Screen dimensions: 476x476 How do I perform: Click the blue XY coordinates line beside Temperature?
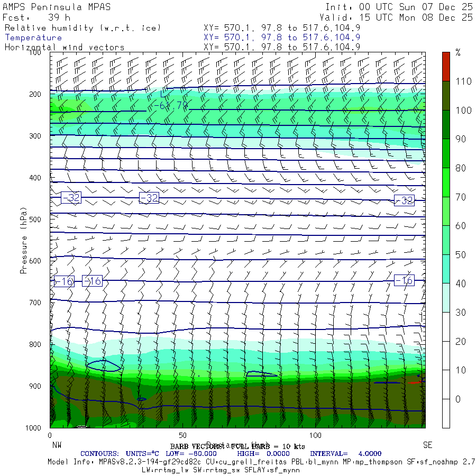[282, 38]
